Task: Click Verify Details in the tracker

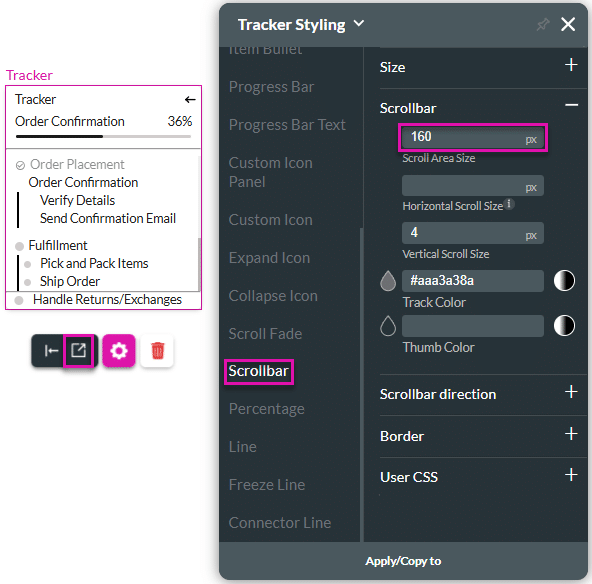Action: point(77,200)
